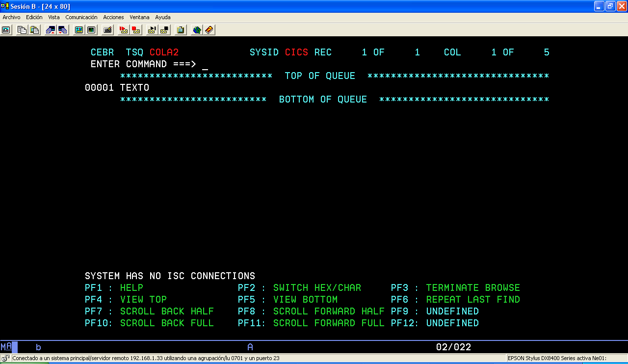Open the Acciones menu

coord(113,17)
